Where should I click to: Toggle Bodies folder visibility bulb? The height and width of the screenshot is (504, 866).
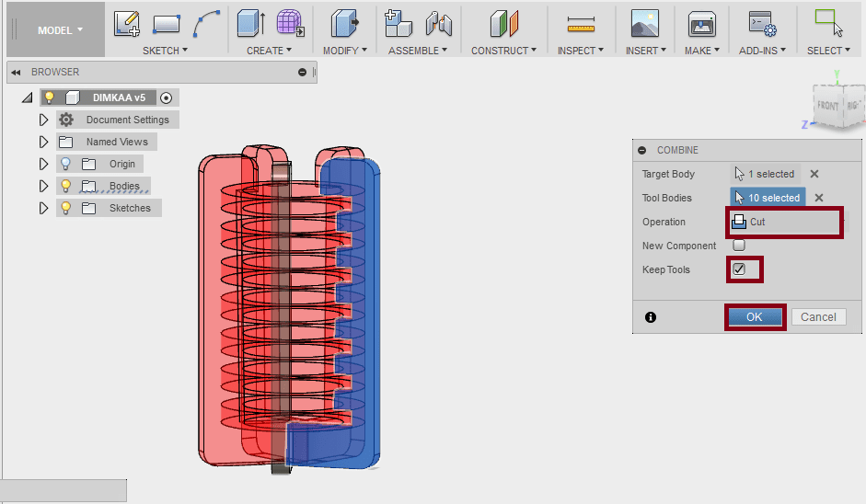[x=65, y=186]
